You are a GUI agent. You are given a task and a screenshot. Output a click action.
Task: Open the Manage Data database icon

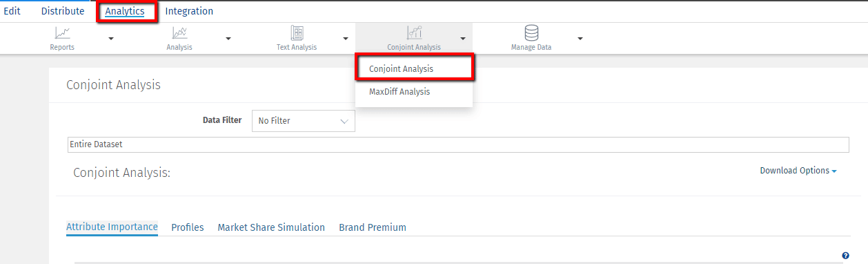531,32
